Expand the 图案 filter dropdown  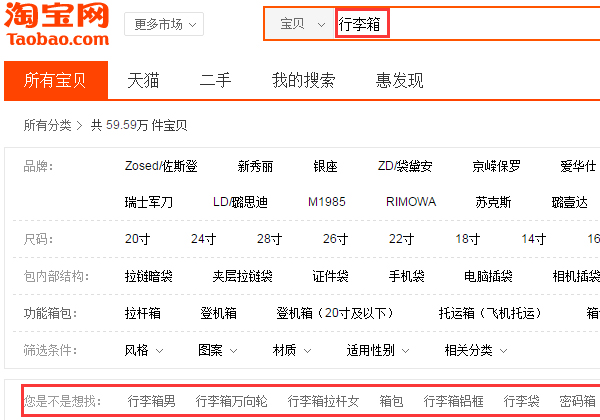(218, 350)
